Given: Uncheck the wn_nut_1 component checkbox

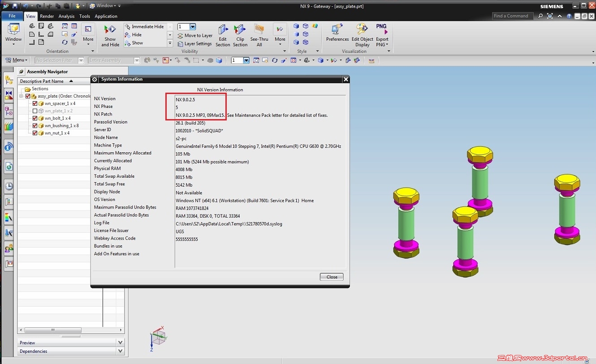Looking at the screenshot, I should click(x=35, y=133).
